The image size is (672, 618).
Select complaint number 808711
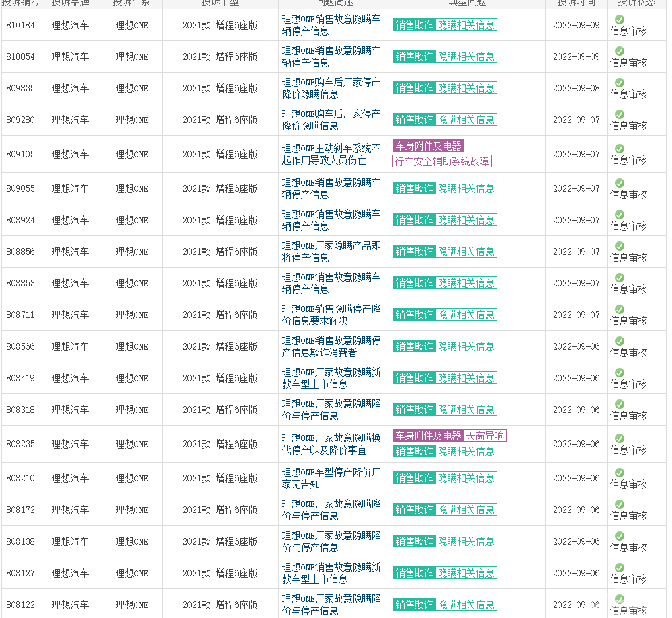coord(21,315)
